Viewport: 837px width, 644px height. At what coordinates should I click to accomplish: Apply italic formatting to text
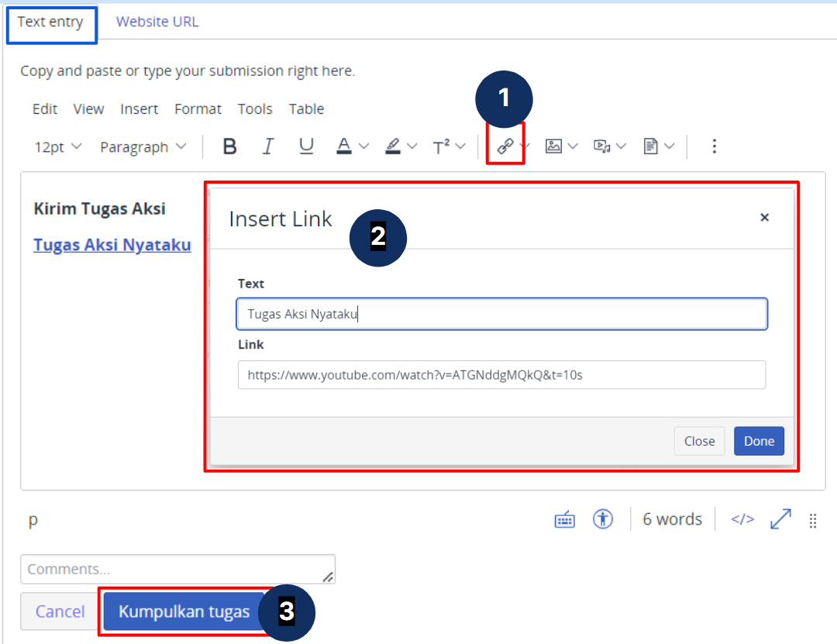(x=268, y=146)
